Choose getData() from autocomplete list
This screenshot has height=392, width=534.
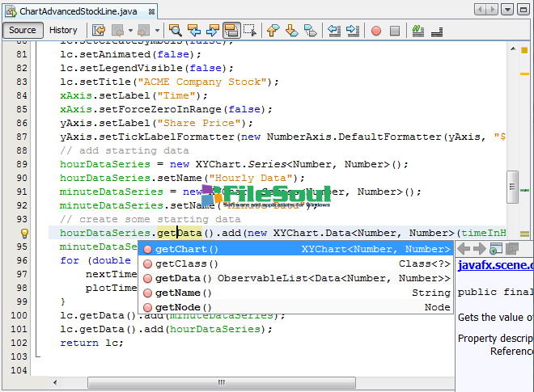coord(183,278)
